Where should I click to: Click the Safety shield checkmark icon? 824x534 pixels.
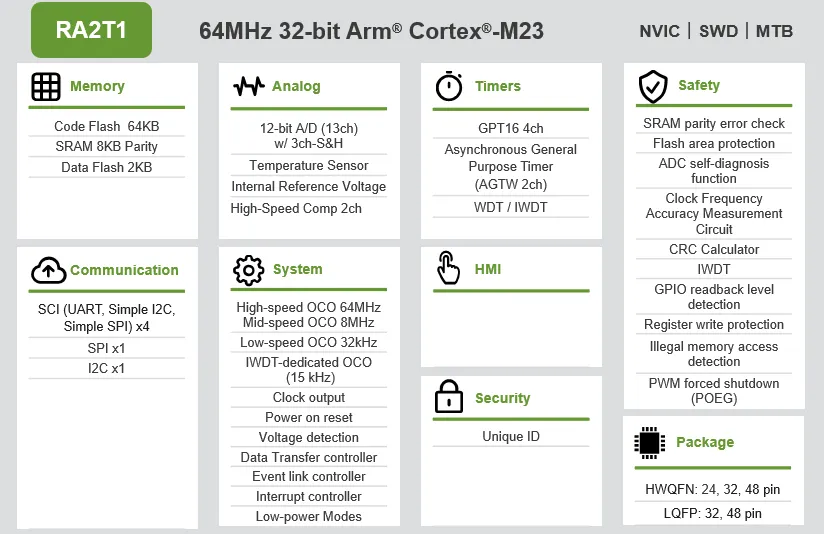click(653, 87)
